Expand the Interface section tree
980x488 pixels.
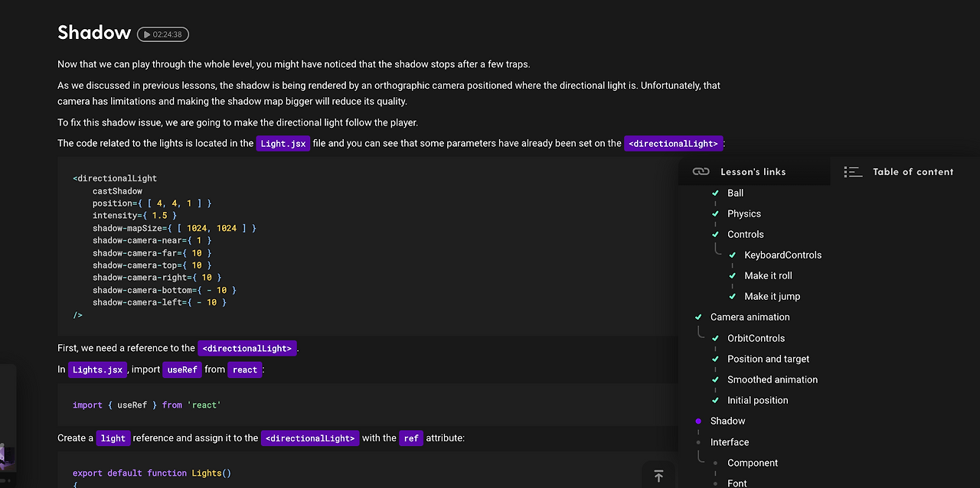pos(729,441)
